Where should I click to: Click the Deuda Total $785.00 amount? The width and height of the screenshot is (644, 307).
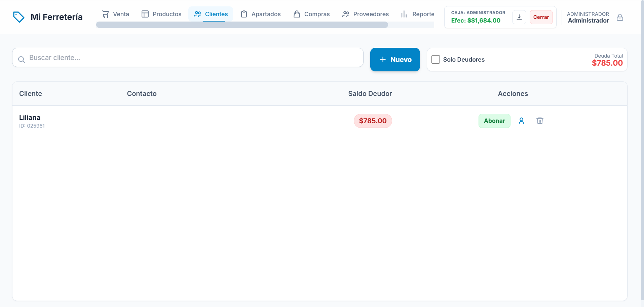click(x=607, y=63)
